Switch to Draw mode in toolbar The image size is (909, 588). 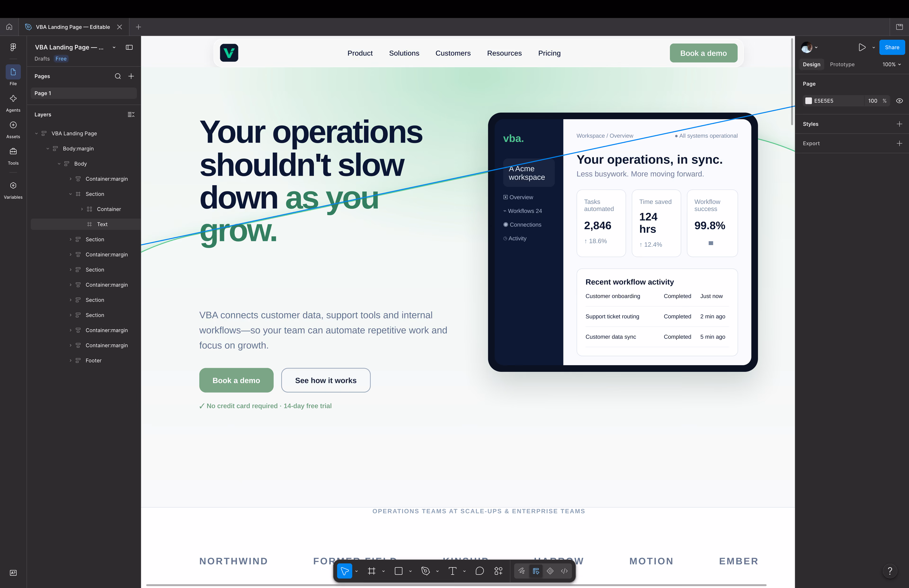click(521, 571)
